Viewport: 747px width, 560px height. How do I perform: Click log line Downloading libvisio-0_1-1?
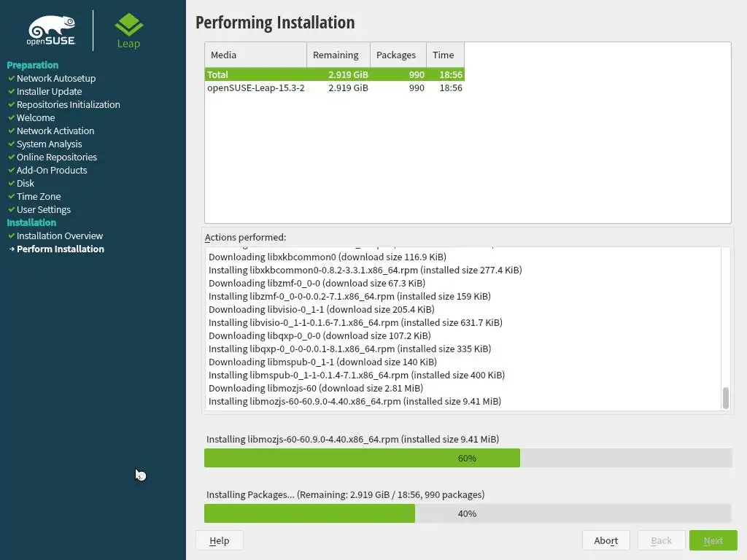point(322,309)
